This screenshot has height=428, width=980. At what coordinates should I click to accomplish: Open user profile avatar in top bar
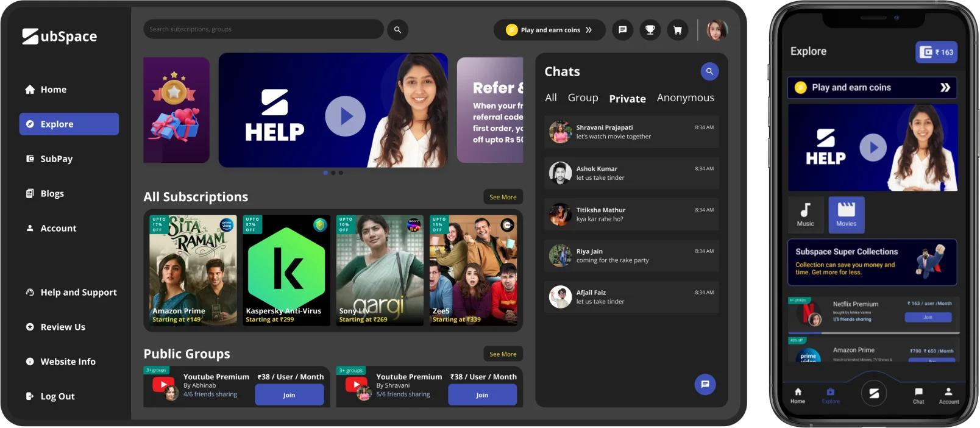click(x=717, y=29)
